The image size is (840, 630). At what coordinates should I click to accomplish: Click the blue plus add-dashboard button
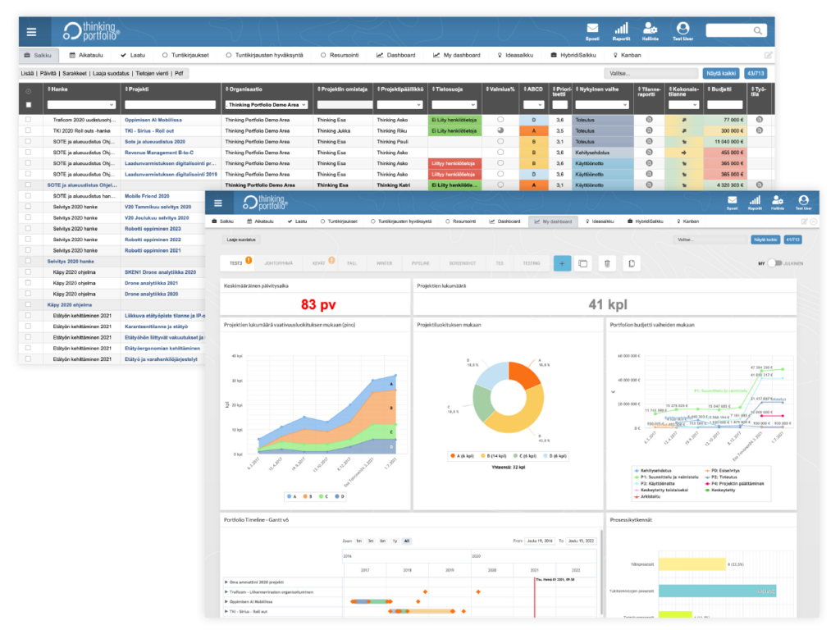[563, 263]
